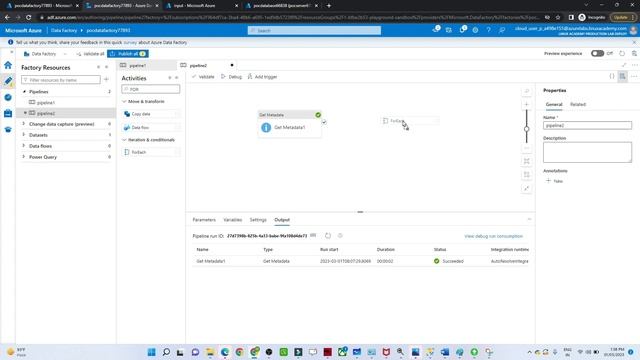Open the Home hub in left sidebar
This screenshot has height=360, width=640.
point(8,65)
